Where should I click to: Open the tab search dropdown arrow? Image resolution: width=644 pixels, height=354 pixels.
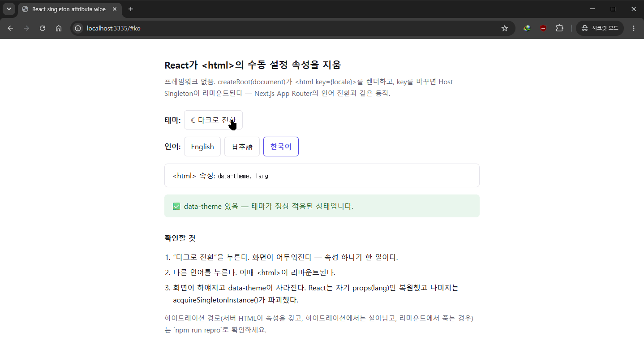click(9, 9)
